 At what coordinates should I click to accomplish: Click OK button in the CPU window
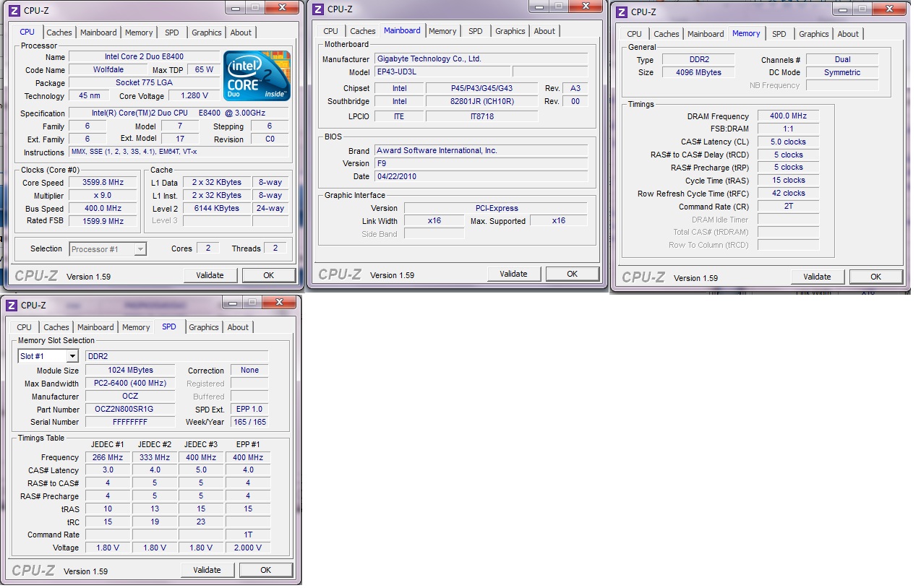coord(269,275)
